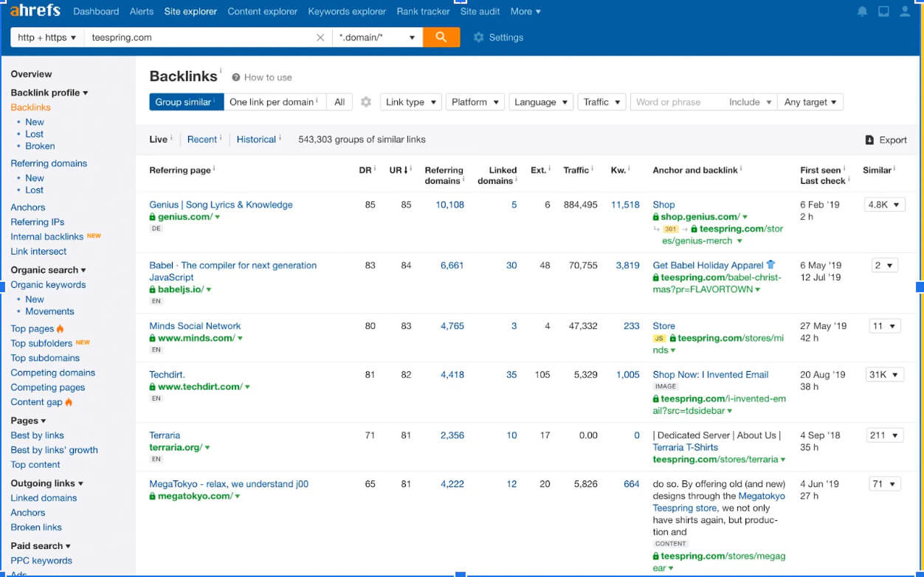This screenshot has height=577, width=924.
Task: Open the Link type filter dropdown
Action: point(411,102)
